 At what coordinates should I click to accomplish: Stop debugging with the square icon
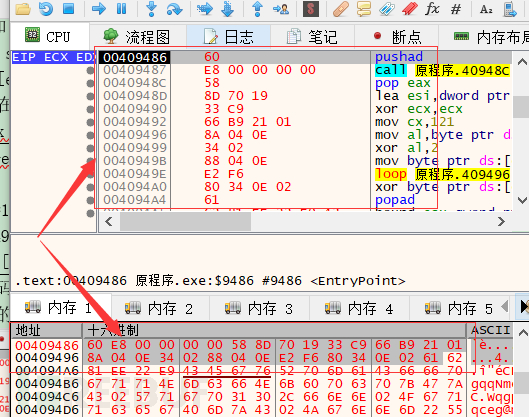click(69, 8)
